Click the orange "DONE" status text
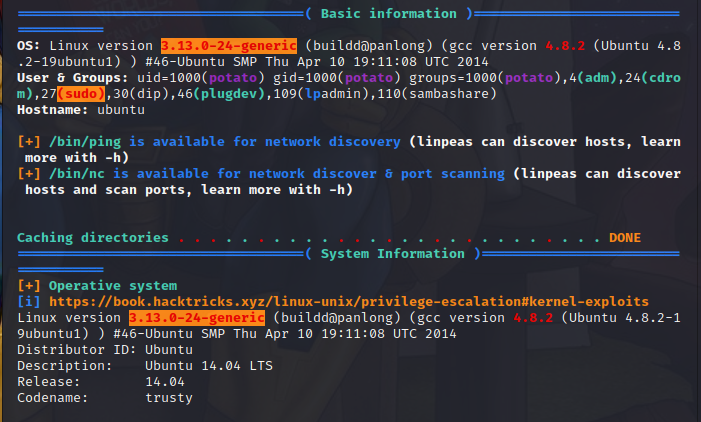The width and height of the screenshot is (701, 422). (624, 238)
